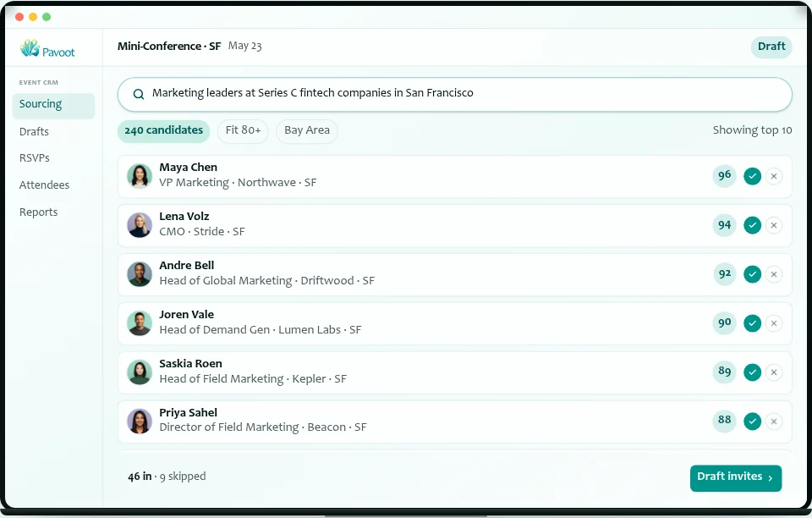Viewport: 812px width, 518px height.
Task: Skip Priya Sahel with X icon
Action: [x=774, y=422]
